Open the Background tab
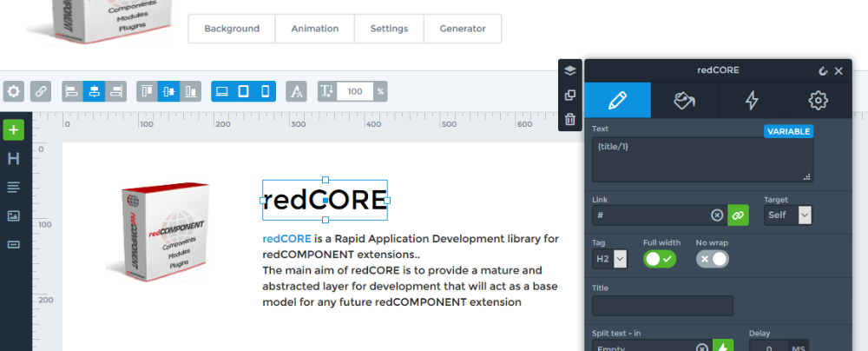The width and height of the screenshot is (868, 351). 232,29
